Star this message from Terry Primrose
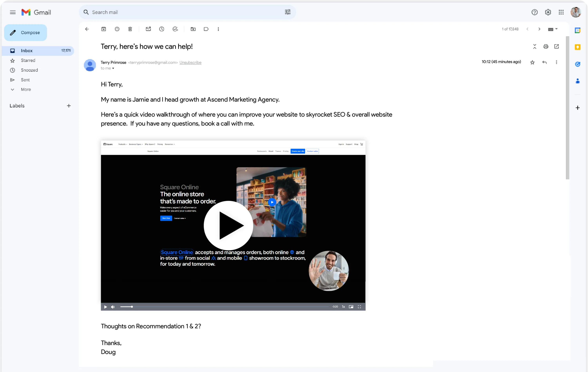The width and height of the screenshot is (588, 372). [x=532, y=62]
